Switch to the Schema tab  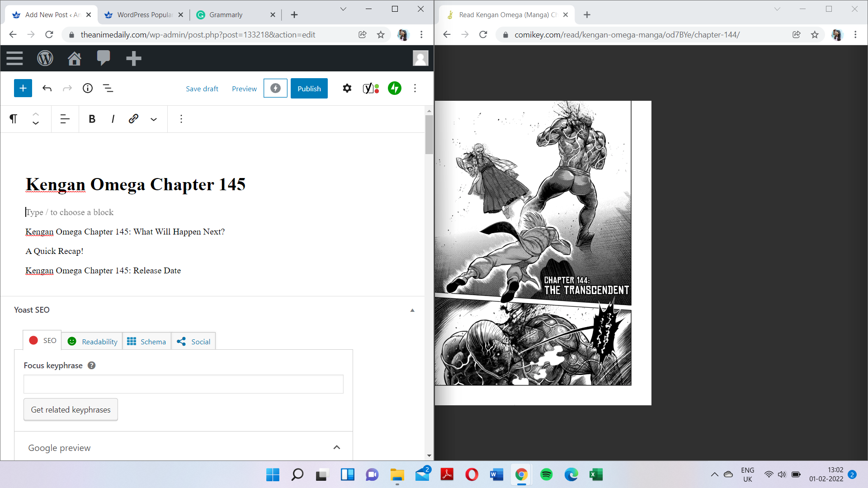click(146, 342)
